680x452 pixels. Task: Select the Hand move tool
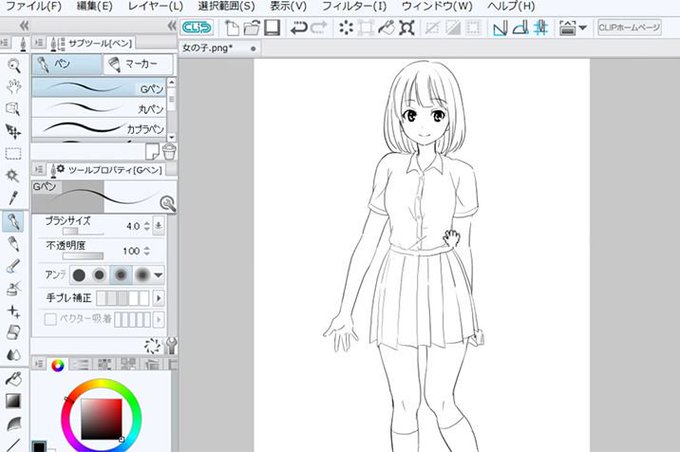(13, 87)
